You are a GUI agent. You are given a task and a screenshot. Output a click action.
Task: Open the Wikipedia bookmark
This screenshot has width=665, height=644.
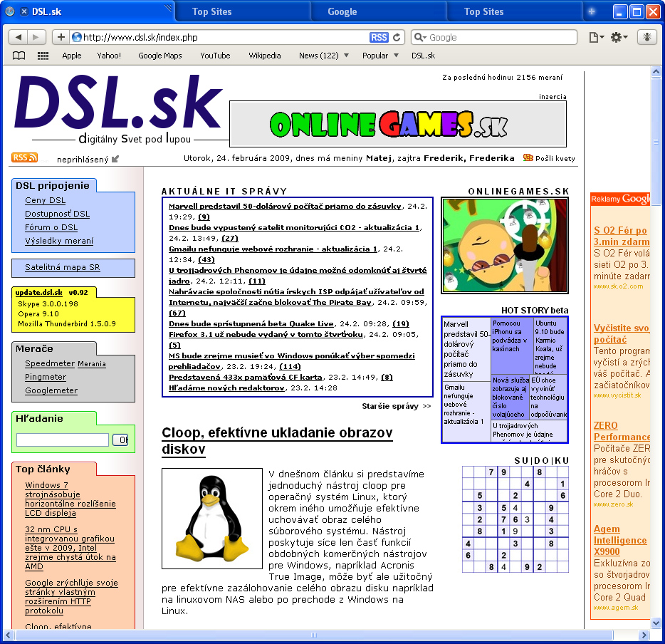tap(265, 56)
